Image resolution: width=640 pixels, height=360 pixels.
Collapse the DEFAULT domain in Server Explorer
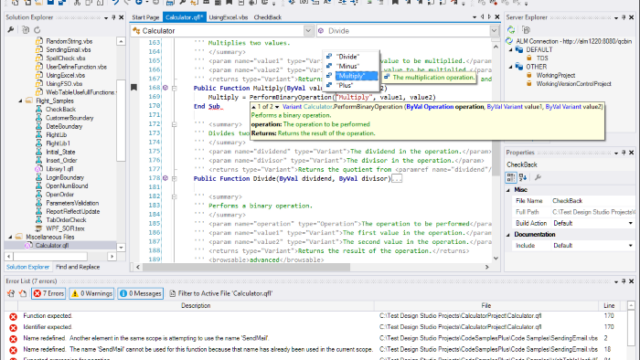pyautogui.click(x=510, y=50)
